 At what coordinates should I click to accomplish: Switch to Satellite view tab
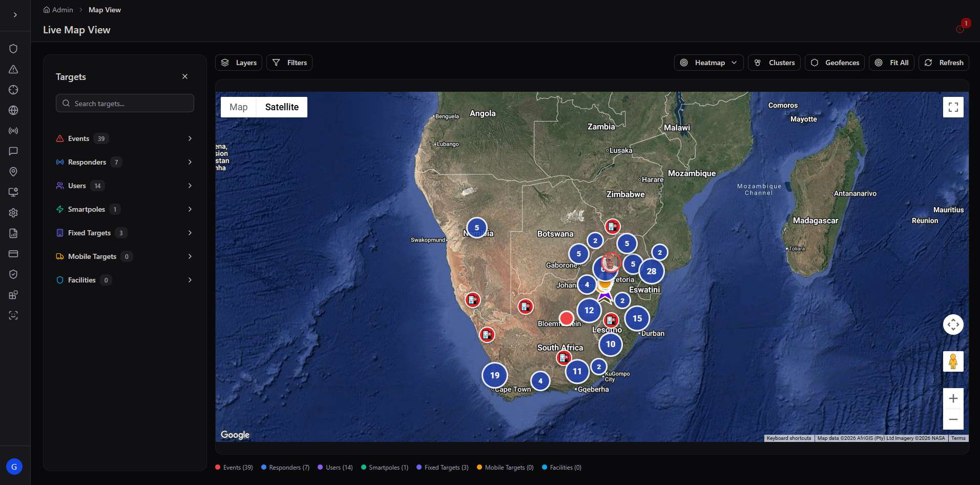[282, 107]
